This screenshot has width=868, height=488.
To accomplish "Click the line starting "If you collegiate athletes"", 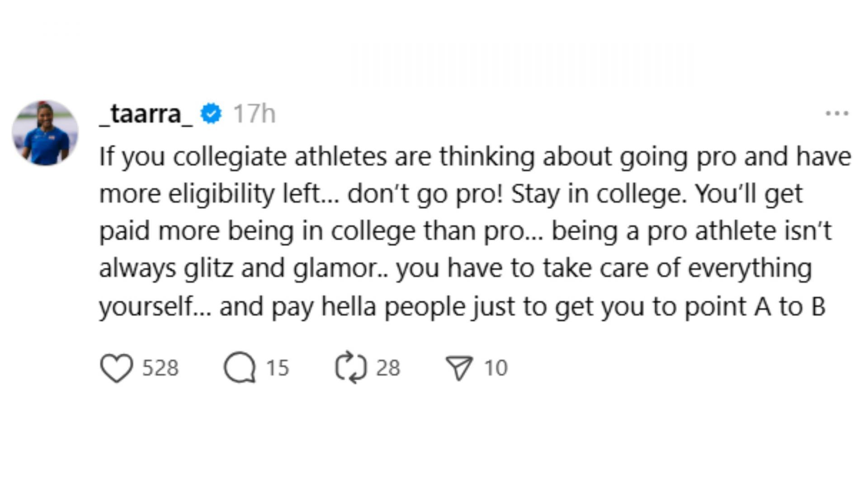I will click(x=475, y=157).
